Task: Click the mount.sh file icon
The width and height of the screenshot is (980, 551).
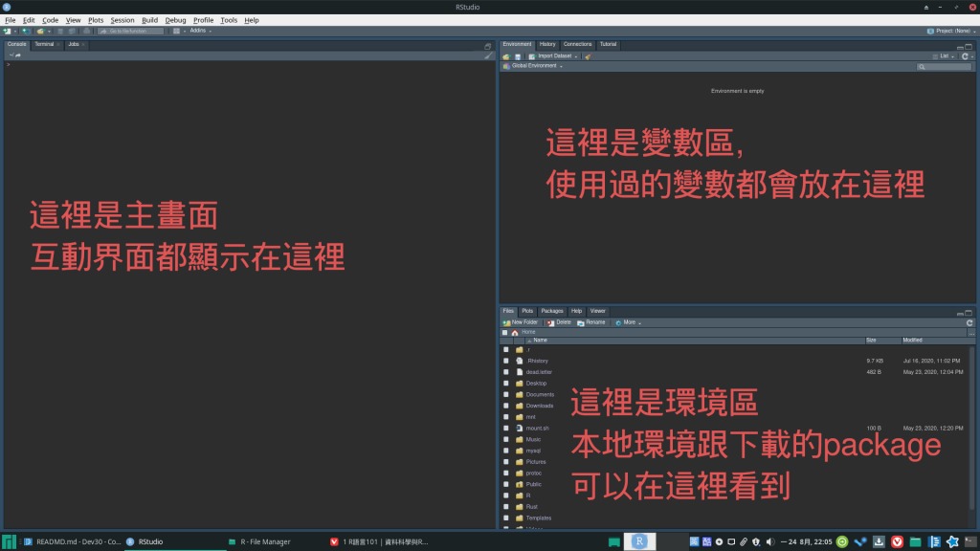Action: click(520, 429)
